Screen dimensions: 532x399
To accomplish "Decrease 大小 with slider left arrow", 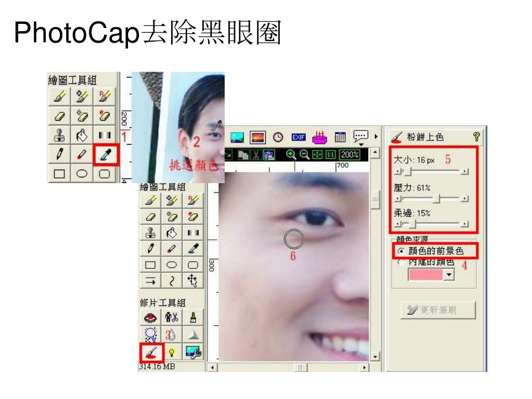I will 398,172.
